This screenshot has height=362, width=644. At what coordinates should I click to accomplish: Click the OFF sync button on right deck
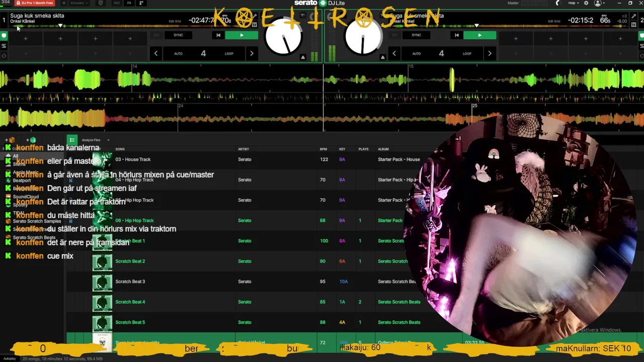tap(394, 35)
